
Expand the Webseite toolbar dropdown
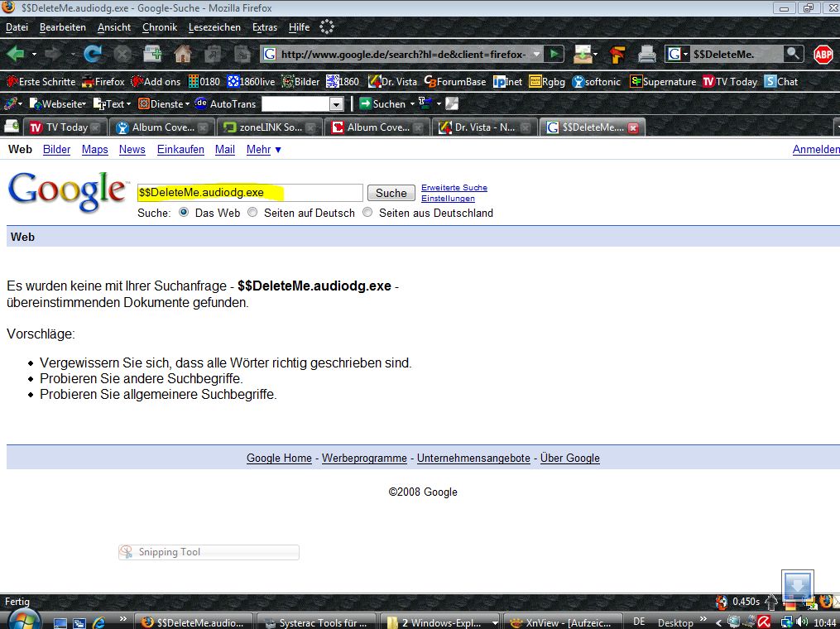tap(84, 104)
